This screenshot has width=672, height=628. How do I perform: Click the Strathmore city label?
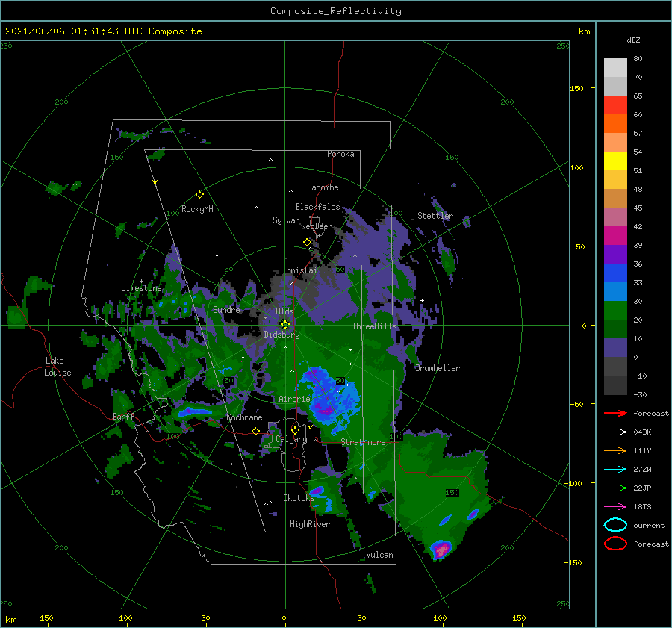tap(363, 442)
